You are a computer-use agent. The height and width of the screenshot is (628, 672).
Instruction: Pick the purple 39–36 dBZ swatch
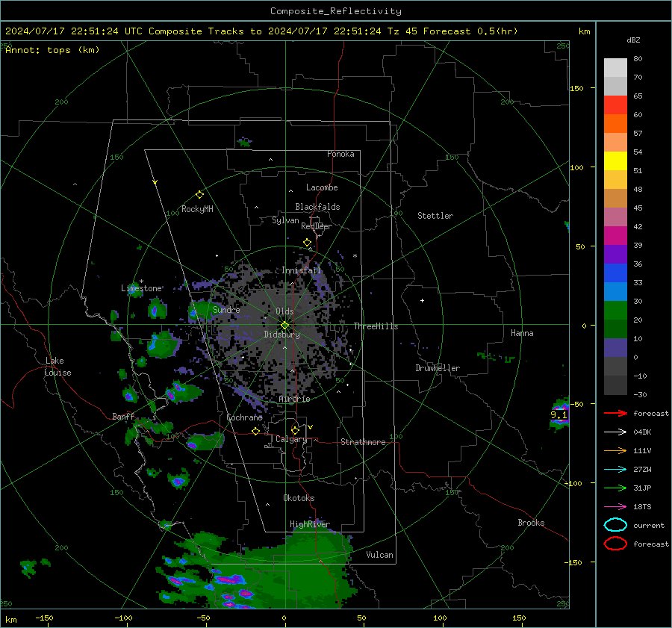click(615, 255)
